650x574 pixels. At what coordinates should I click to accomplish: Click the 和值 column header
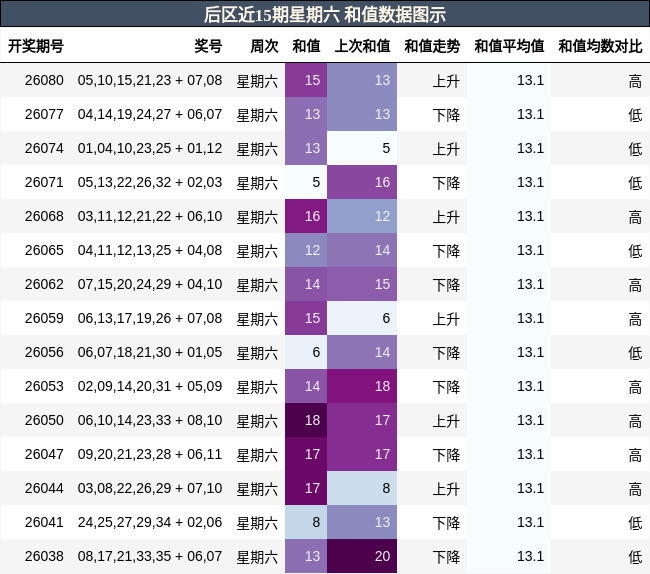[306, 46]
